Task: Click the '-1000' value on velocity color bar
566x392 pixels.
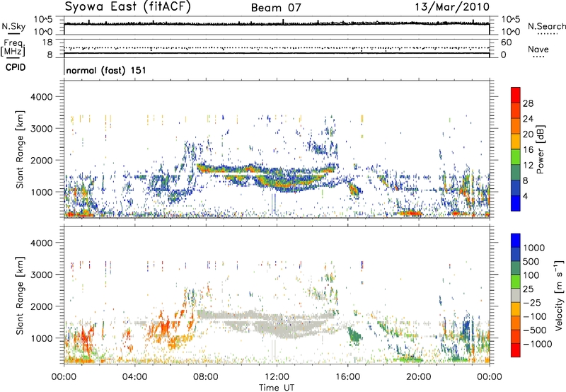Action: click(x=538, y=344)
